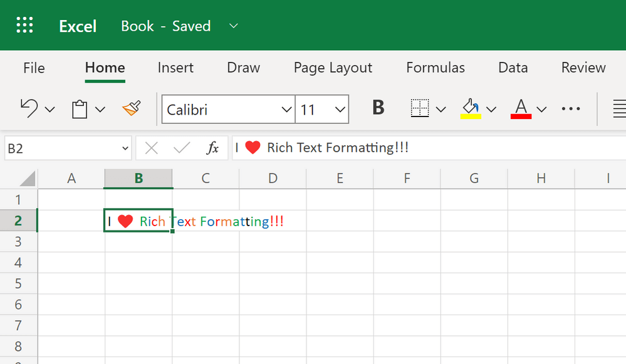626x364 pixels.
Task: Cancel the formula entry with X
Action: pyautogui.click(x=151, y=148)
